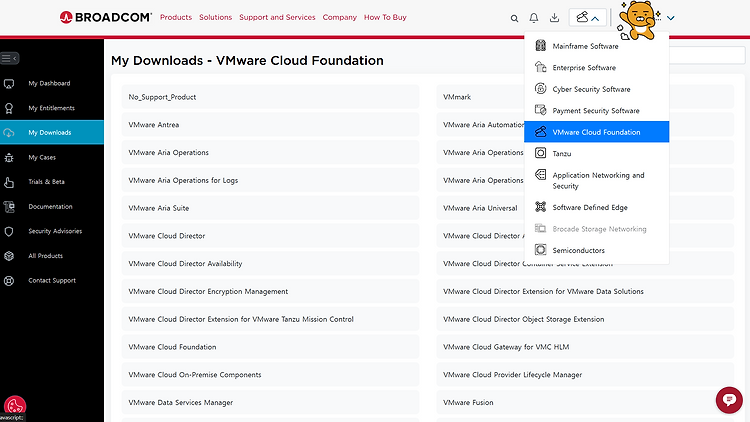Select Tanzu from the division list
Image resolution: width=750 pixels, height=422 pixels.
point(596,154)
